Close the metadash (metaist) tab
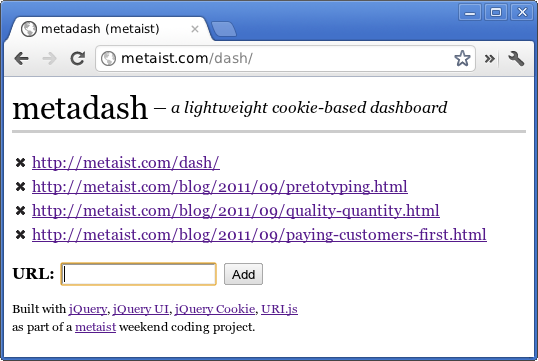 point(195,29)
